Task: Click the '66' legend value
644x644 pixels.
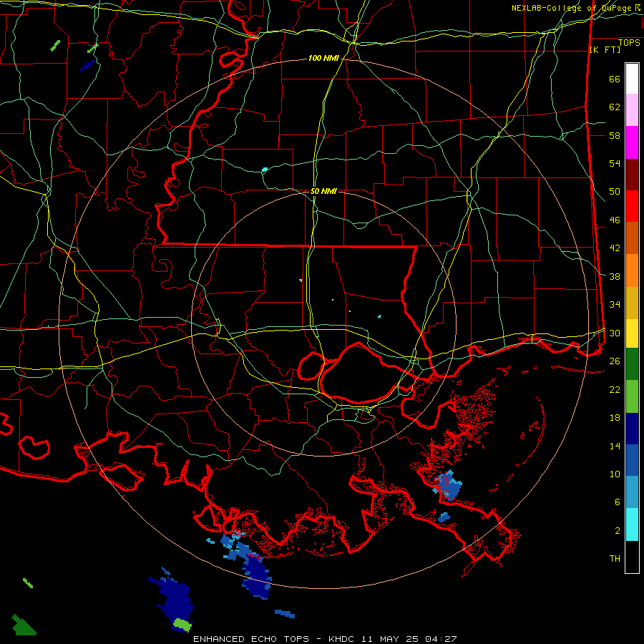Action: point(615,79)
